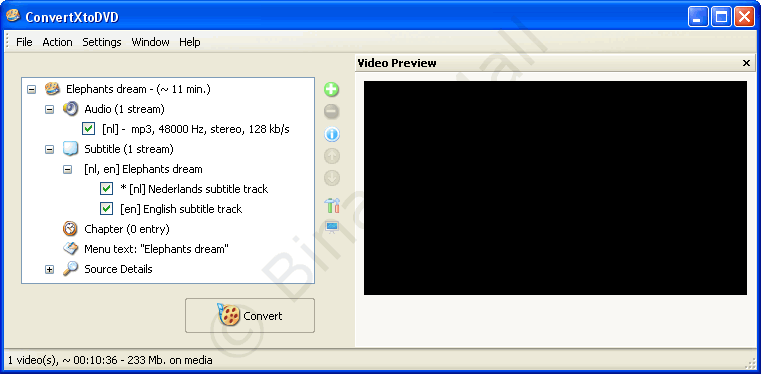Click the grey remove item icon

(x=332, y=112)
